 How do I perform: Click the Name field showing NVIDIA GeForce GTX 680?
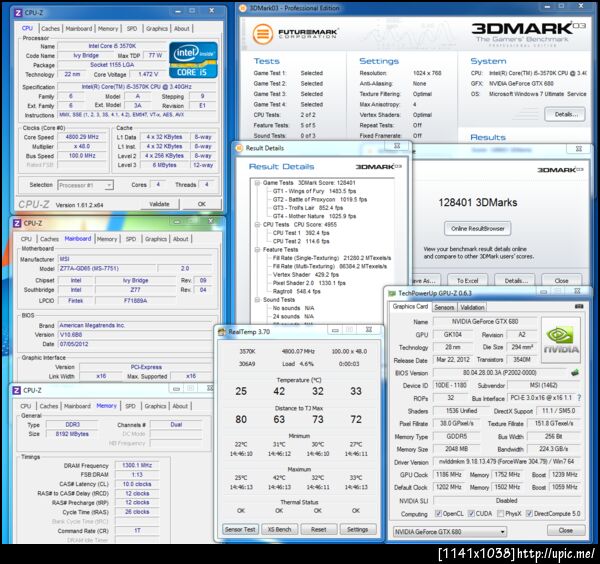point(485,321)
